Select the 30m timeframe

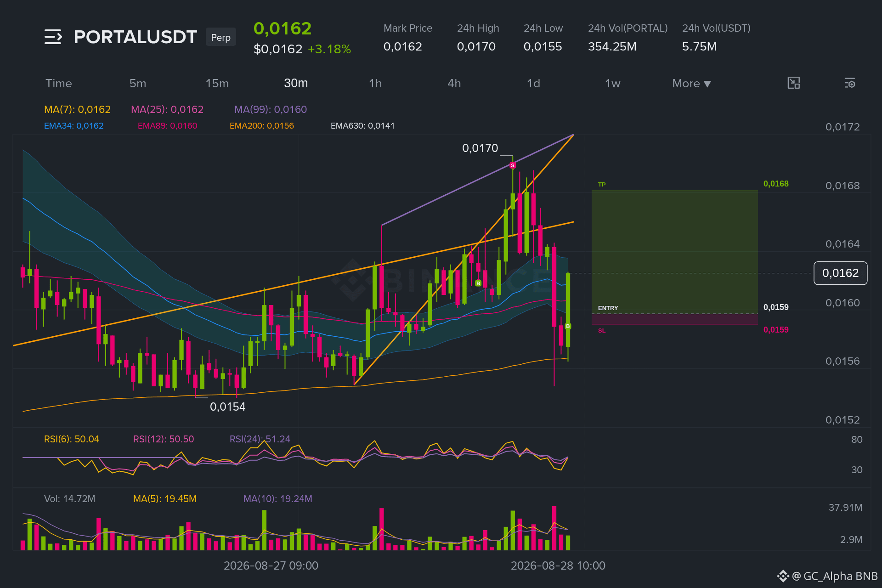pyautogui.click(x=296, y=83)
